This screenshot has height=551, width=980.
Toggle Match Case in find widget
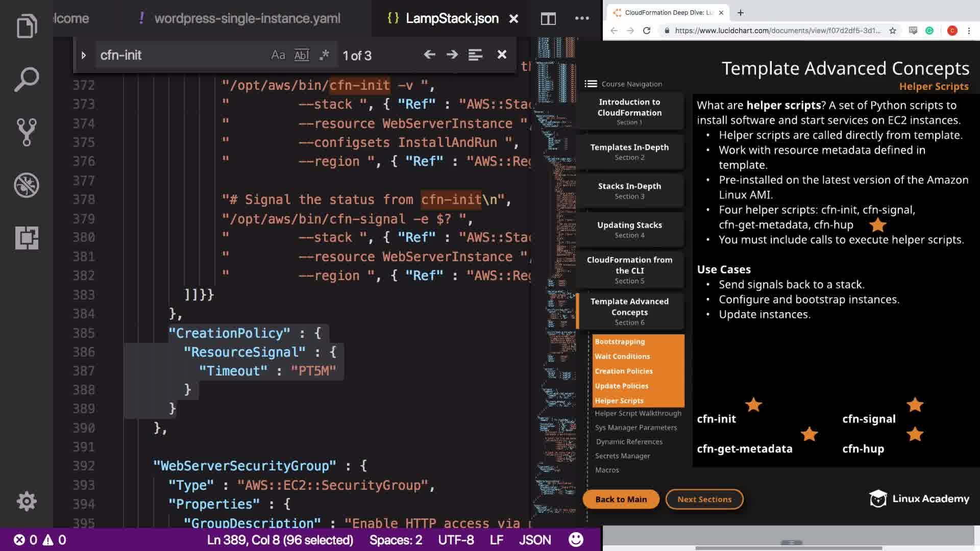pyautogui.click(x=278, y=55)
